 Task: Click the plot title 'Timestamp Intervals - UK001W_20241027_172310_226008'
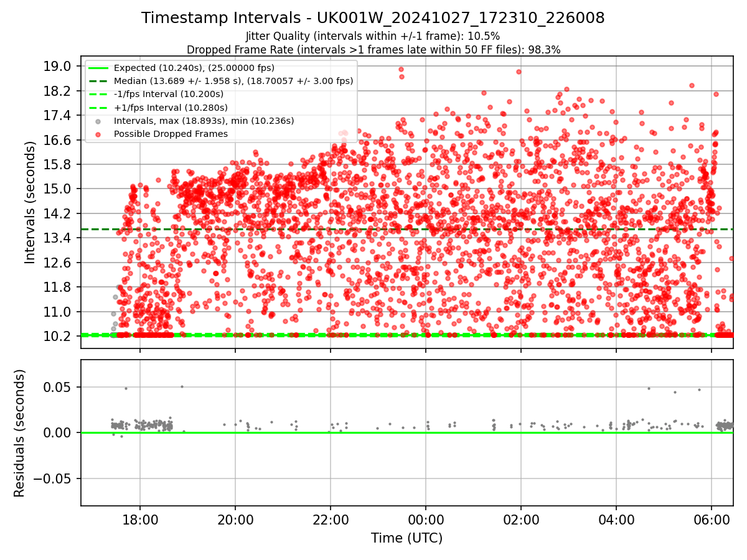(x=373, y=18)
